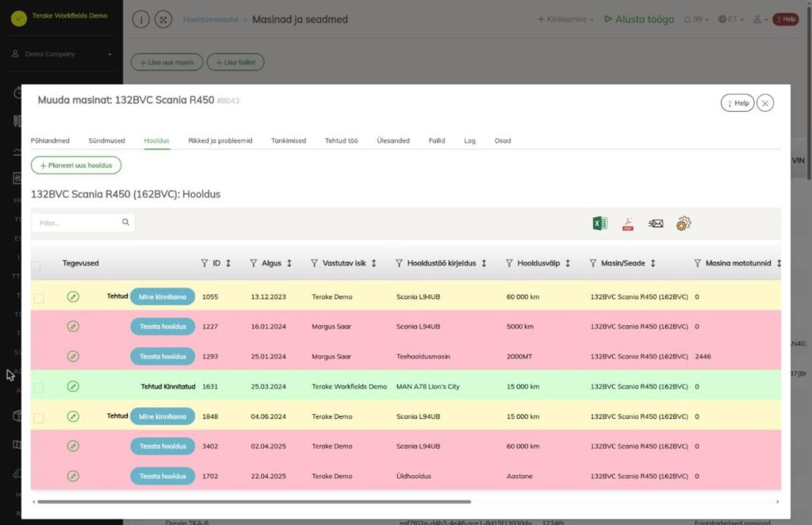This screenshot has height=525, width=812.
Task: Edit maintenance row 1848 pencil icon
Action: tap(73, 416)
